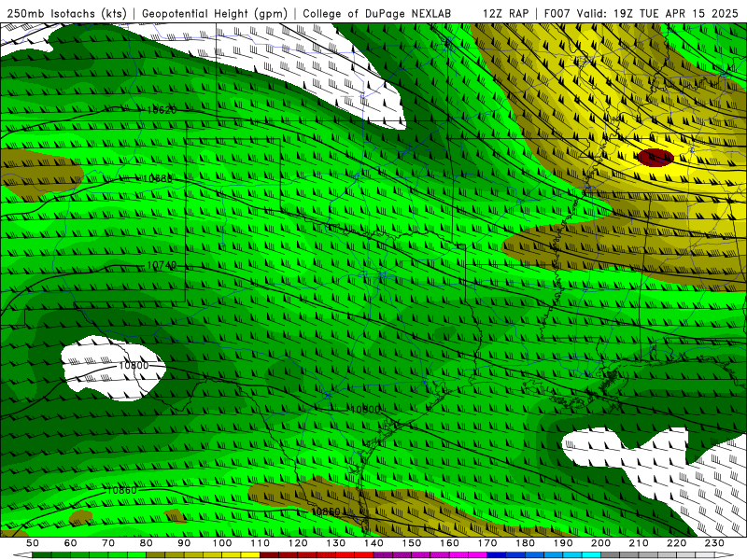Screen dimensions: 747x560
Task: Click the 220 value on the color scale
Action: [x=676, y=543]
